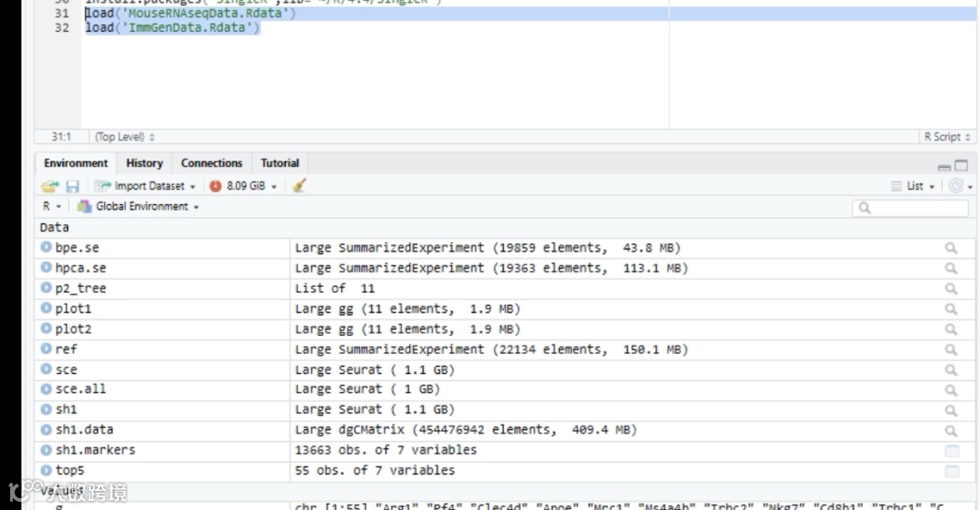The image size is (980, 510).
Task: Click the 'Large Seurat ( 1 GB)' value
Action: [x=367, y=389]
